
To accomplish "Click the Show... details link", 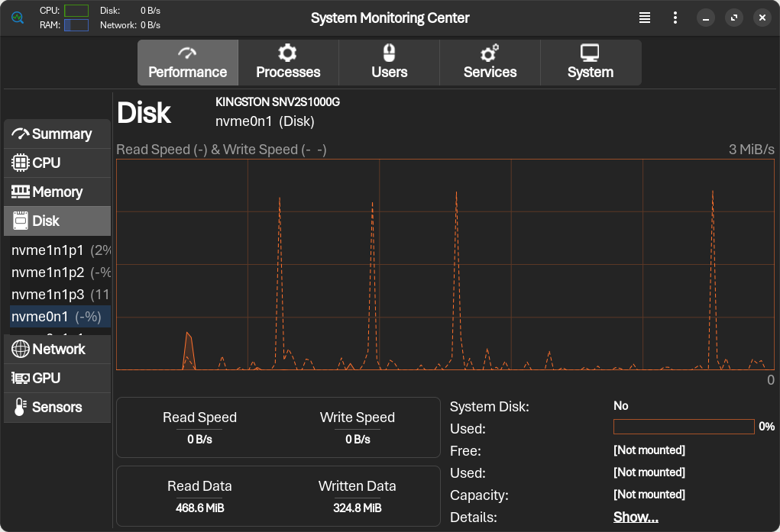I will pos(636,517).
